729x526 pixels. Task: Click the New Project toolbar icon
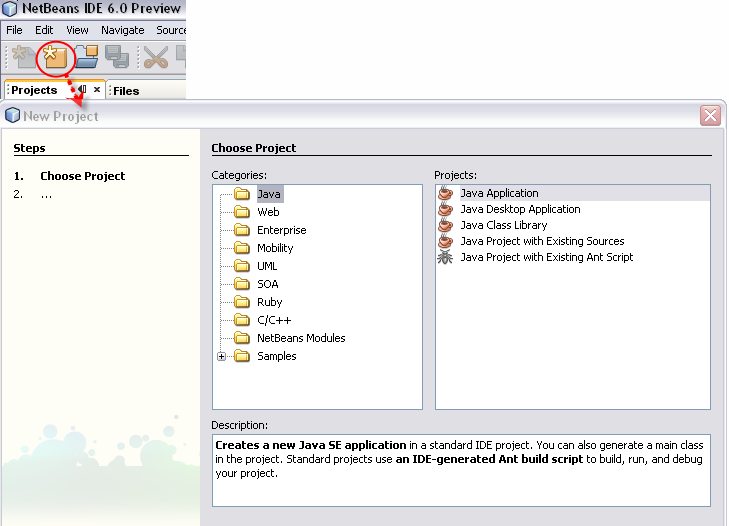[55, 57]
